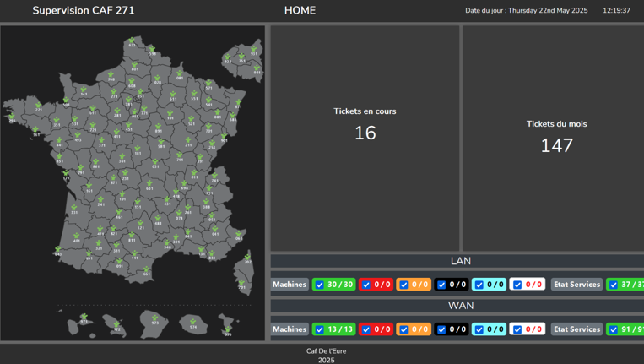
Task: Uncheck LAN Machines black 0 / 0 filter
Action: coord(441,285)
